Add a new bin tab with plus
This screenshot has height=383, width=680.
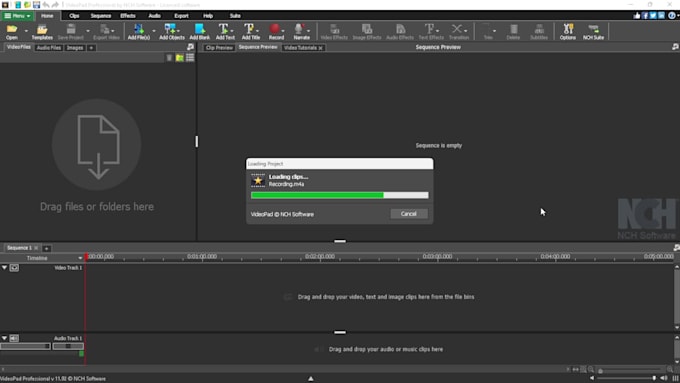[91, 48]
